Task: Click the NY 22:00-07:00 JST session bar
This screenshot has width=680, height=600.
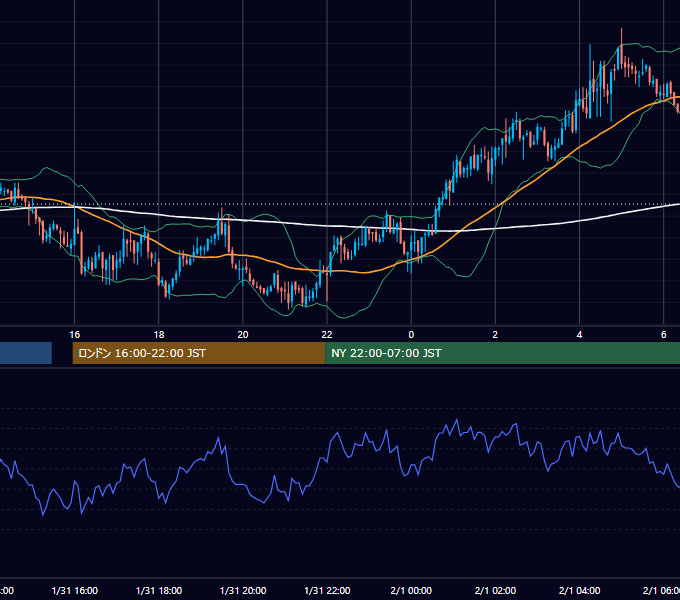Action: pyautogui.click(x=502, y=353)
